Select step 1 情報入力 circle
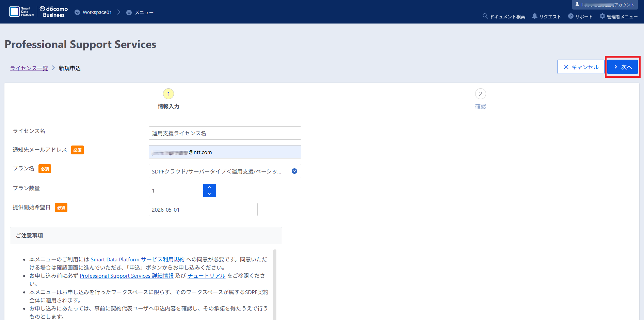 pyautogui.click(x=168, y=94)
